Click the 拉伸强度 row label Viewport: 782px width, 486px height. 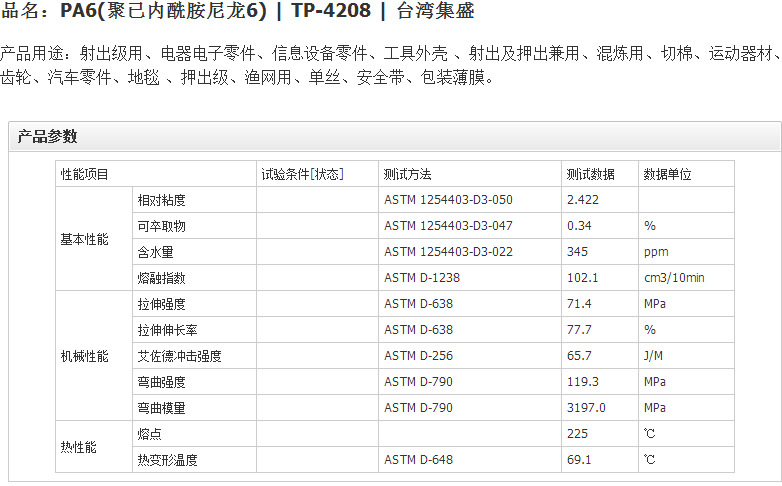click(162, 304)
